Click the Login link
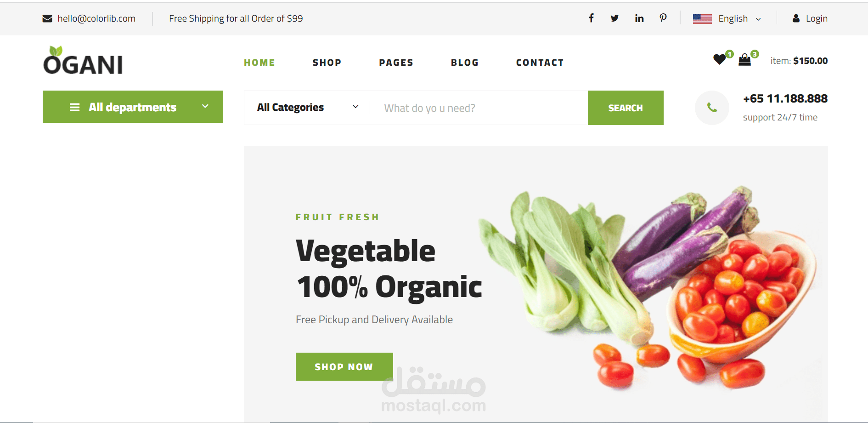 point(817,18)
